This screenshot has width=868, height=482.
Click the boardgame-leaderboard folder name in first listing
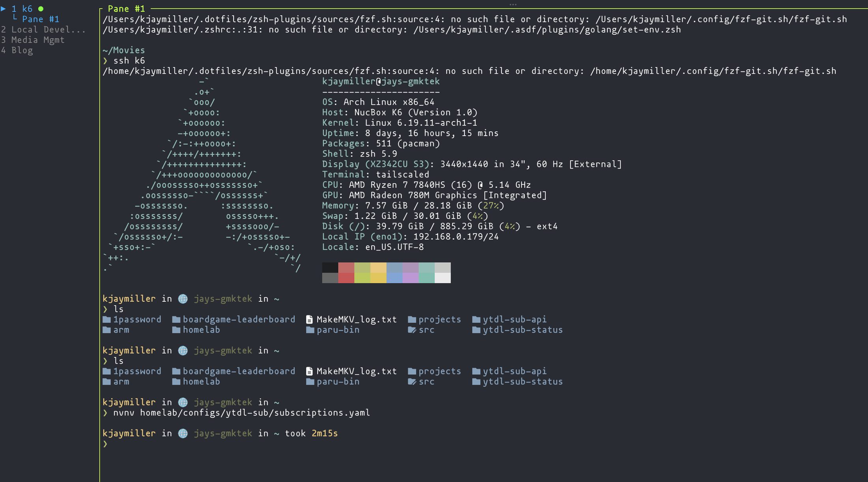[x=239, y=319]
